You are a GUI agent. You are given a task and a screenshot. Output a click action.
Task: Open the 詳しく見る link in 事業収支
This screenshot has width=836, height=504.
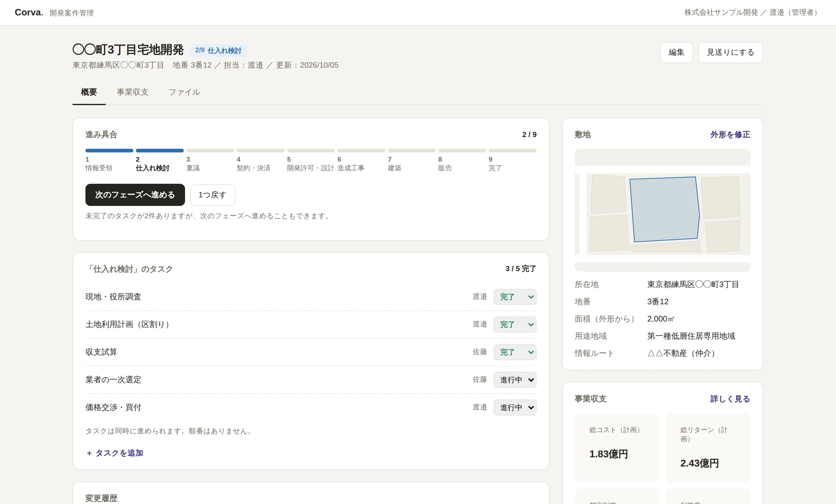tap(730, 399)
